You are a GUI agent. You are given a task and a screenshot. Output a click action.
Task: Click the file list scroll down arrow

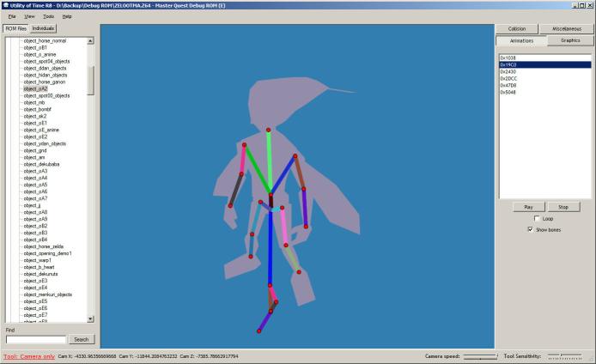90,319
